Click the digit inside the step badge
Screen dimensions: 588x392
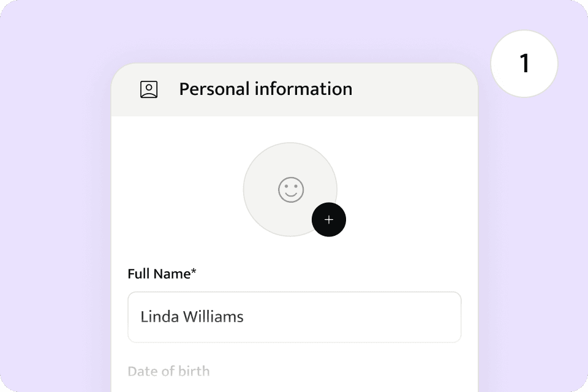pos(524,64)
